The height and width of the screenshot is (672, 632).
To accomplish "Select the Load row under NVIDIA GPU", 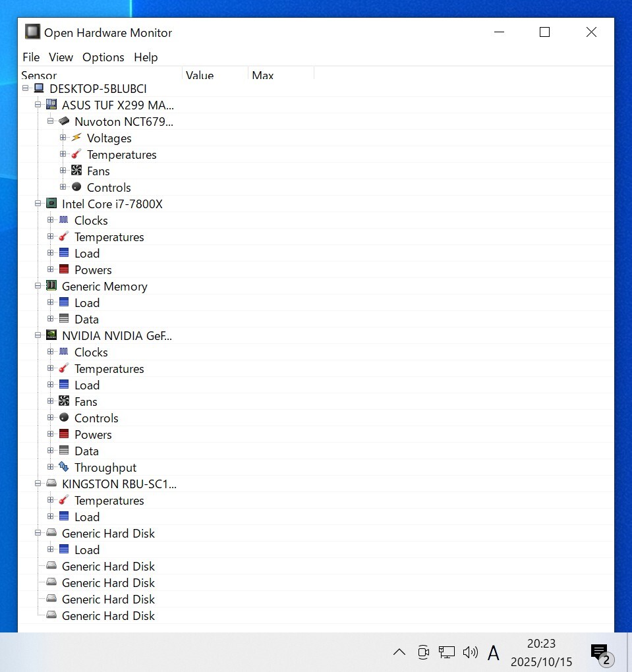I will tap(87, 385).
